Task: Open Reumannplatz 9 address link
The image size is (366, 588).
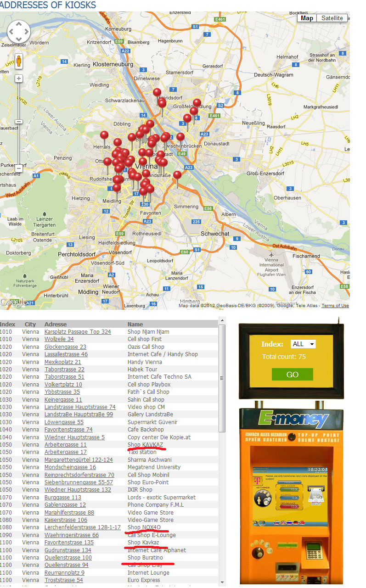Action: point(65,573)
